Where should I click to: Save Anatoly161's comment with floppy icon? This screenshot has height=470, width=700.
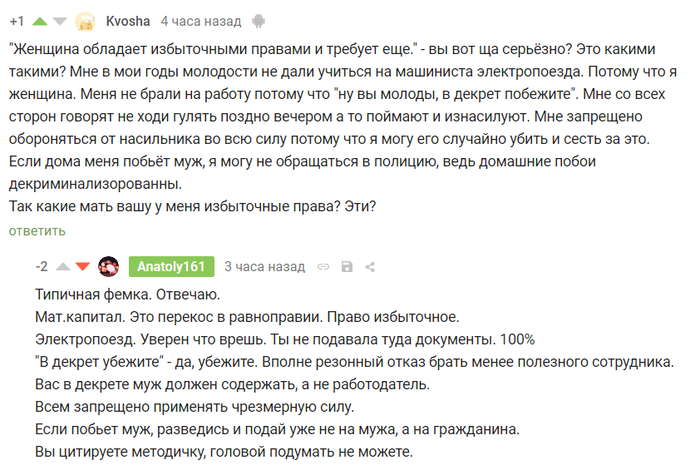[347, 267]
